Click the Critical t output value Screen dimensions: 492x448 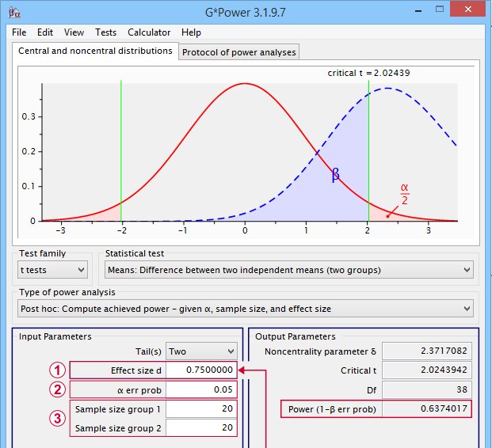tap(427, 370)
